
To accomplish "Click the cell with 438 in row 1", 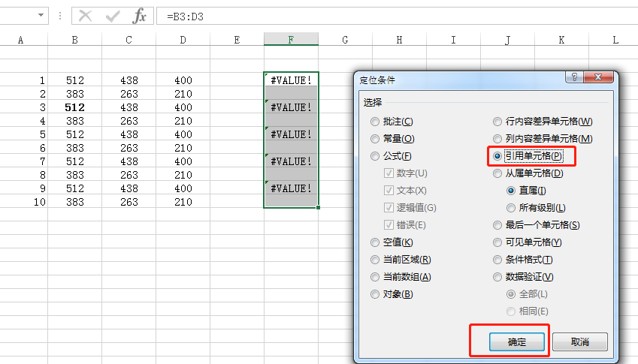I will click(x=129, y=80).
